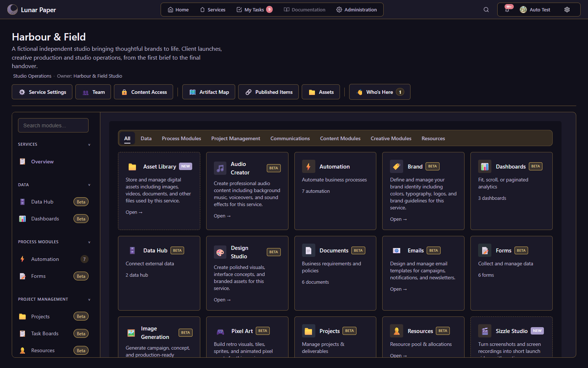Click Open link on Emails card
The width and height of the screenshot is (588, 368).
pos(398,289)
